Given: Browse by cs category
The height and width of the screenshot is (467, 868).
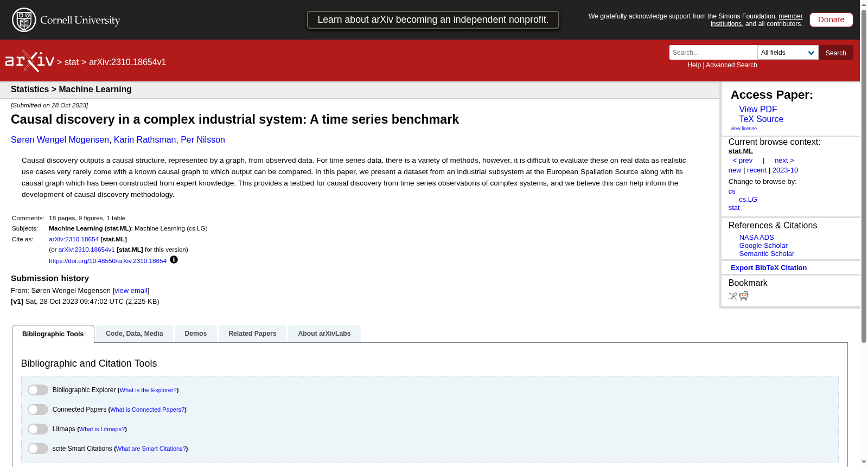Looking at the screenshot, I should coord(732,191).
